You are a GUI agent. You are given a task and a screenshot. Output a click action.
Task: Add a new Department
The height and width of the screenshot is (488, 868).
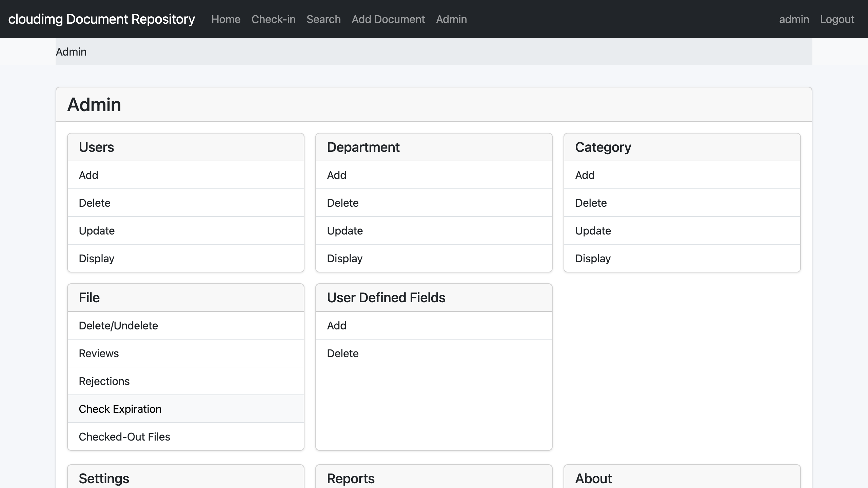point(434,175)
